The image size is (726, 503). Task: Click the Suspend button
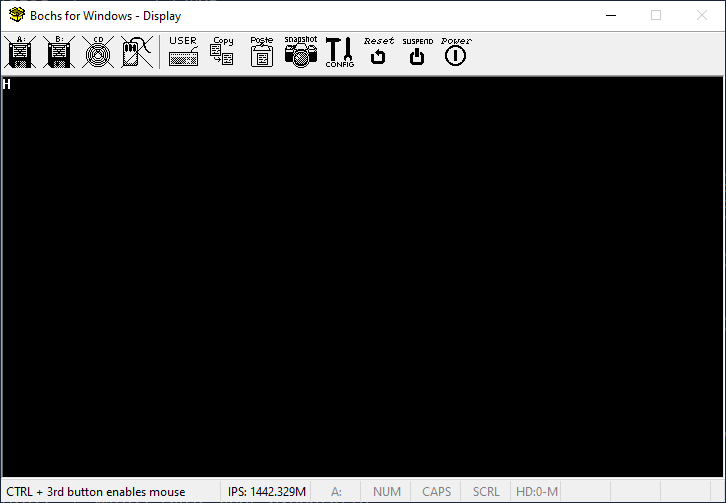point(417,52)
